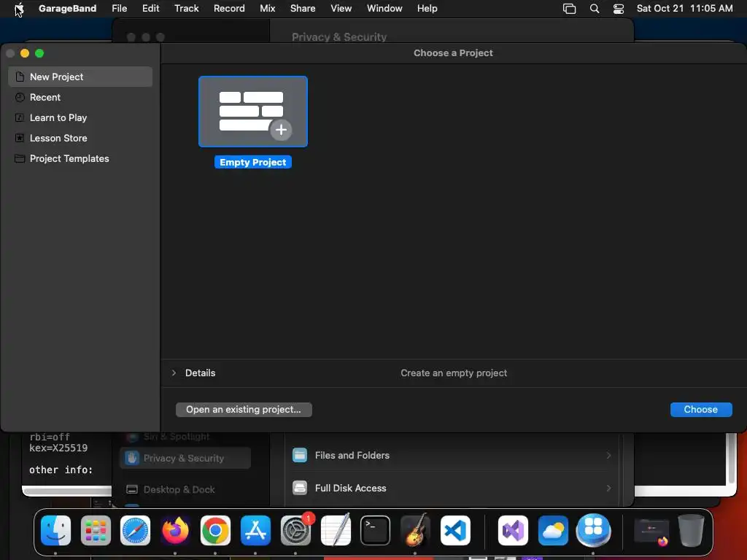The width and height of the screenshot is (747, 560).
Task: Open App Store from the Dock
Action: click(255, 531)
